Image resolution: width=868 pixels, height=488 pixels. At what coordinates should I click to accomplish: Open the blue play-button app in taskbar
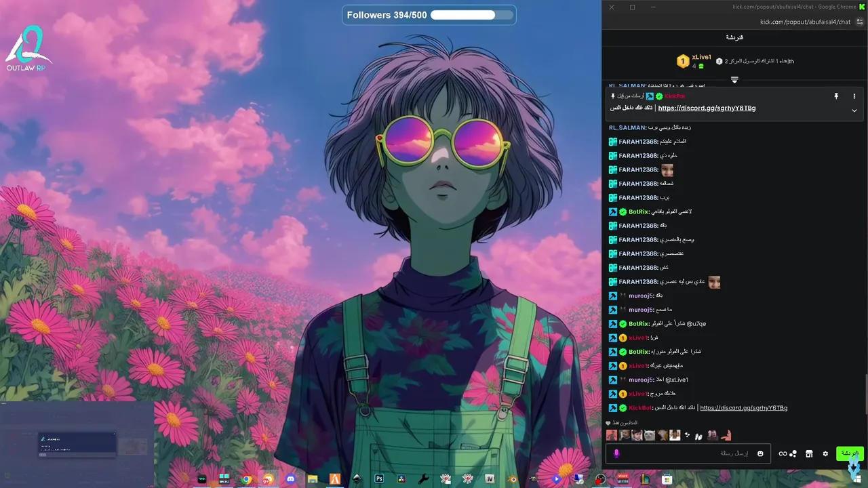[x=556, y=479]
